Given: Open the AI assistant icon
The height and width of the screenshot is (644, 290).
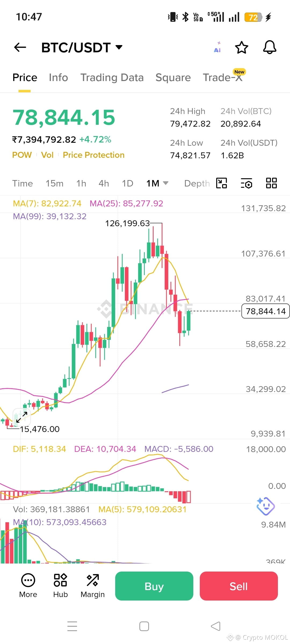Looking at the screenshot, I should (x=218, y=47).
